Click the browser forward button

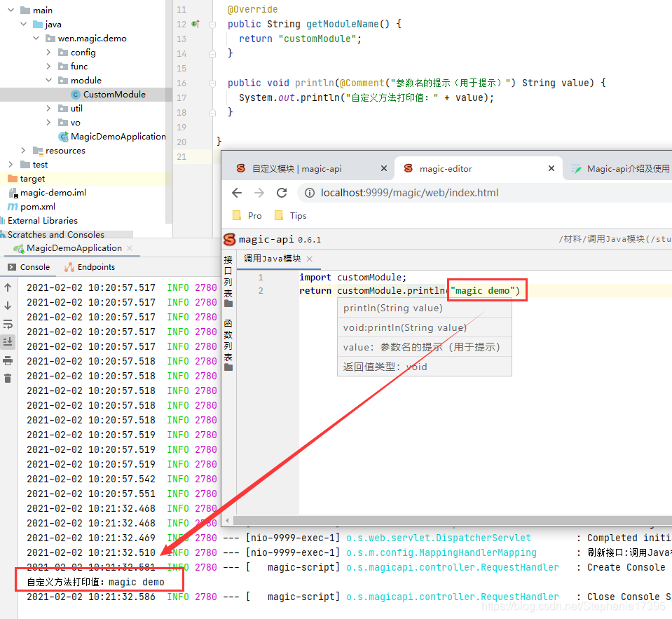coord(259,193)
